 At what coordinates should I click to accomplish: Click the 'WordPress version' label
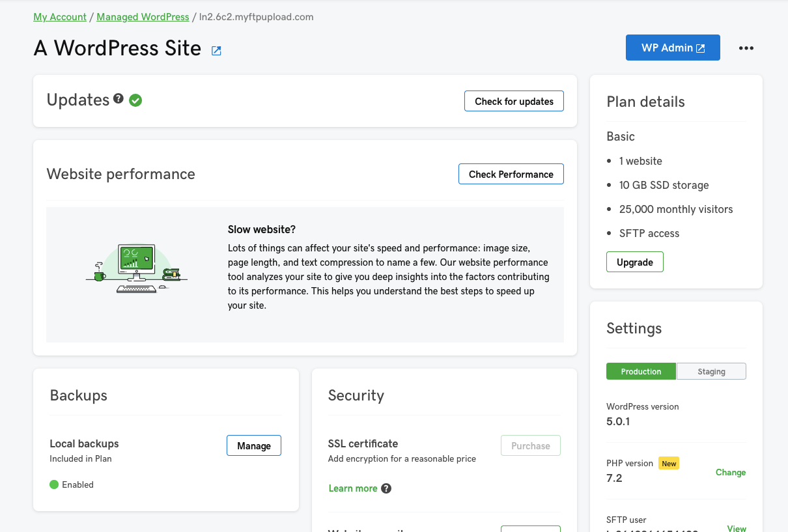(643, 406)
